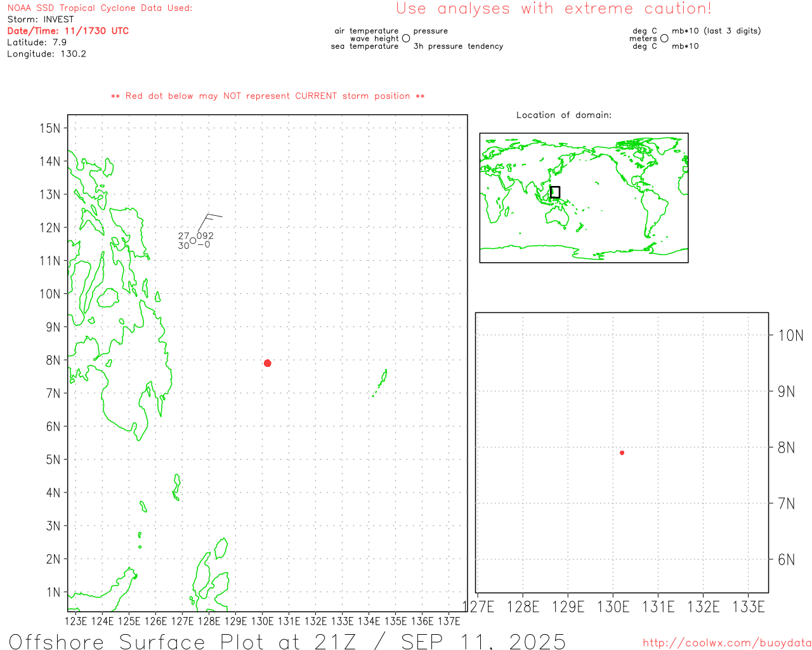
Task: Click the wind barb at the buoy station
Action: coord(210,223)
